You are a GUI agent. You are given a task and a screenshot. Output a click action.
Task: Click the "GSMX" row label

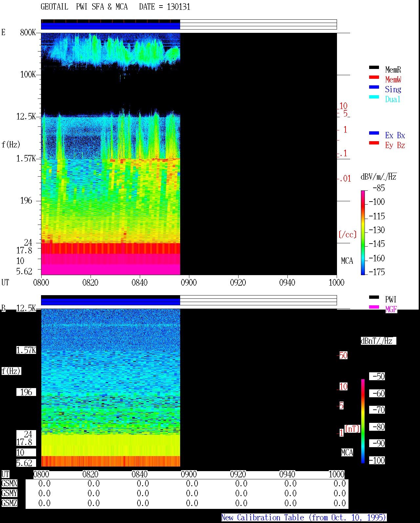[9, 483]
